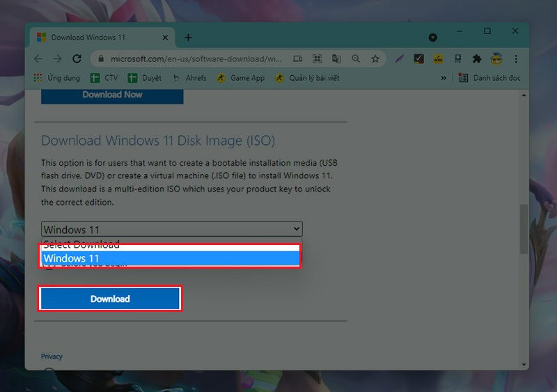Open the tab search dropdown arrow
Image resolution: width=557 pixels, height=392 pixels.
432,37
